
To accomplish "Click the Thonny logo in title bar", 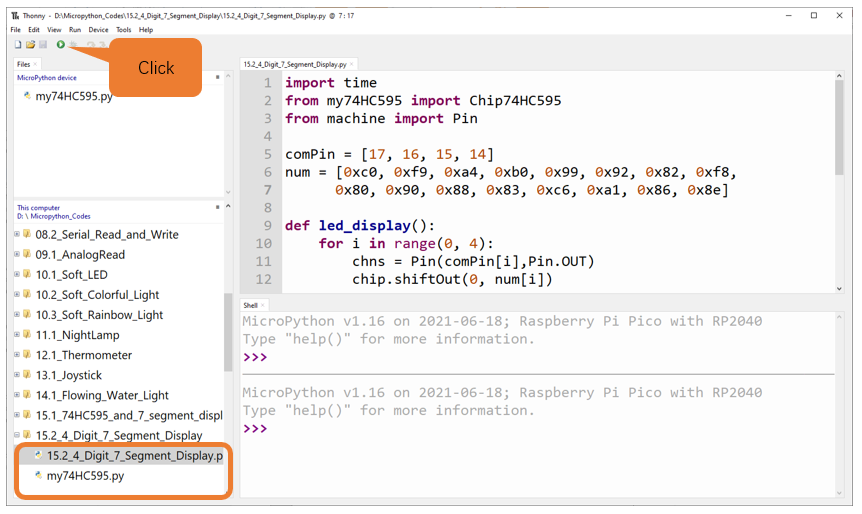I will (x=15, y=16).
